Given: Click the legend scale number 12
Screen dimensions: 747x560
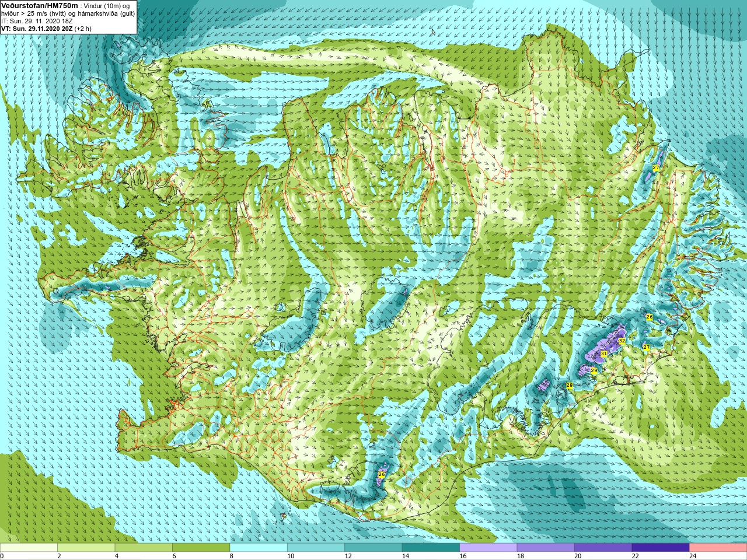Looking at the screenshot, I should [348, 556].
